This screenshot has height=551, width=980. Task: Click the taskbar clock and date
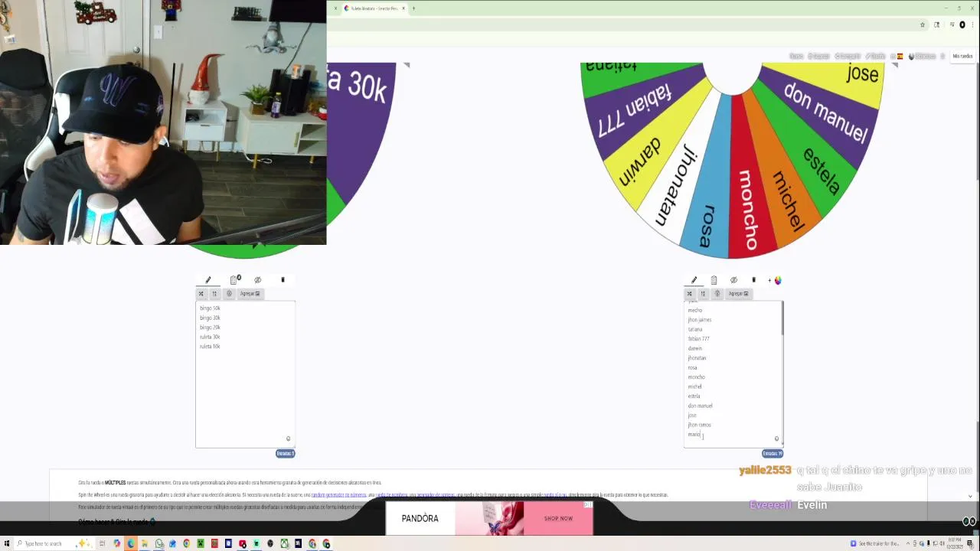[x=955, y=543]
